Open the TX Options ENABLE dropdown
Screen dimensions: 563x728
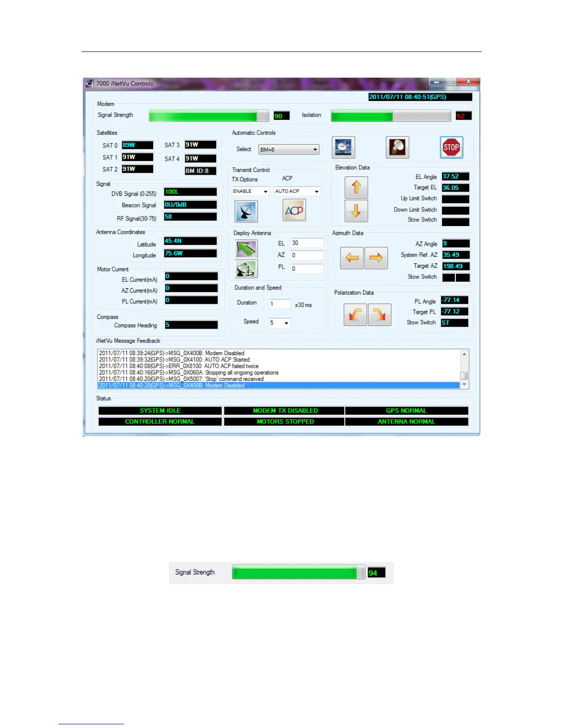251,191
